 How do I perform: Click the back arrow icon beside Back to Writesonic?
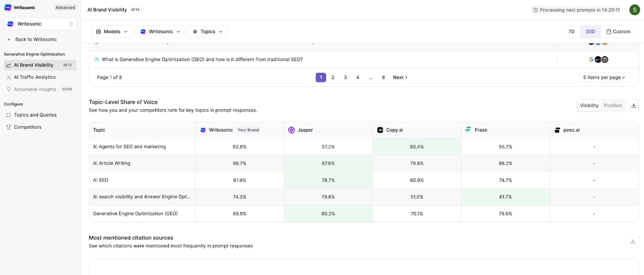pos(9,40)
